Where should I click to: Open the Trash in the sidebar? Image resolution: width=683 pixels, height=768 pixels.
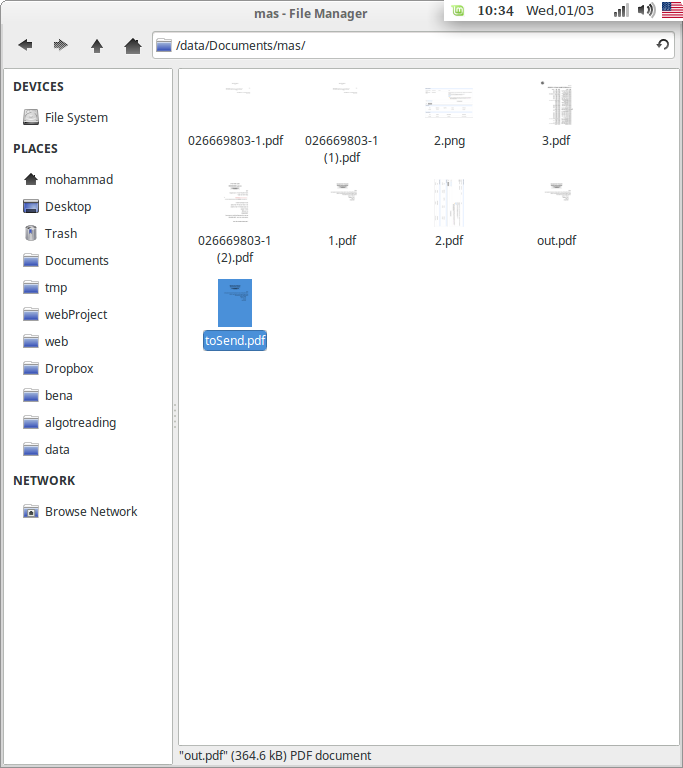click(x=60, y=234)
